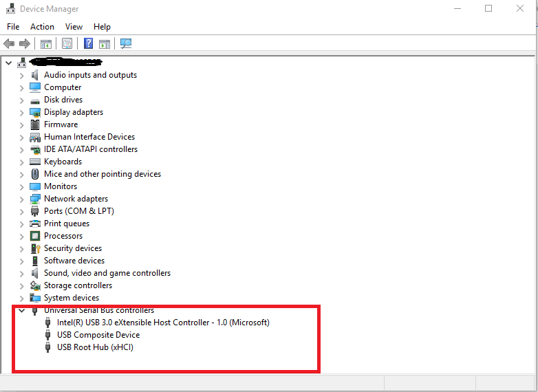This screenshot has width=538, height=392.
Task: Click the Print queues printer icon
Action: click(35, 224)
